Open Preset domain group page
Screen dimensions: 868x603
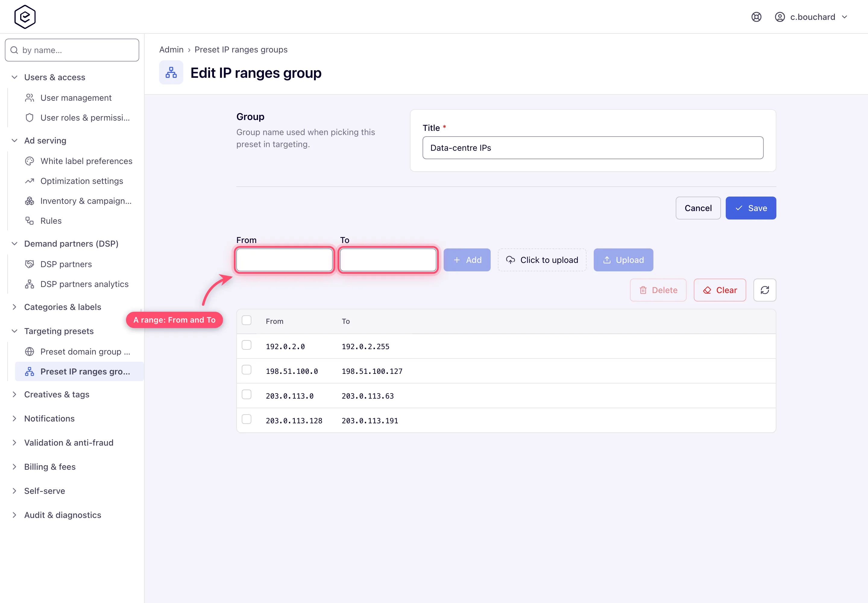tap(79, 352)
